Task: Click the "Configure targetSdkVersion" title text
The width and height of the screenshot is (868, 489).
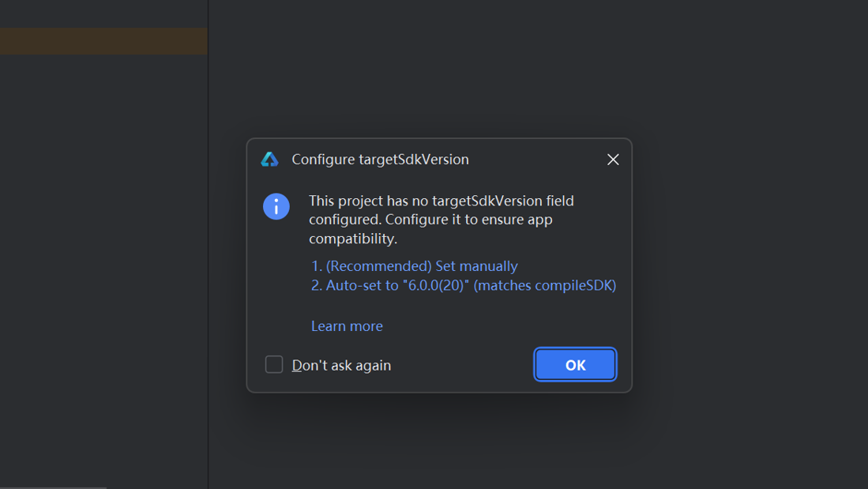Action: tap(381, 160)
